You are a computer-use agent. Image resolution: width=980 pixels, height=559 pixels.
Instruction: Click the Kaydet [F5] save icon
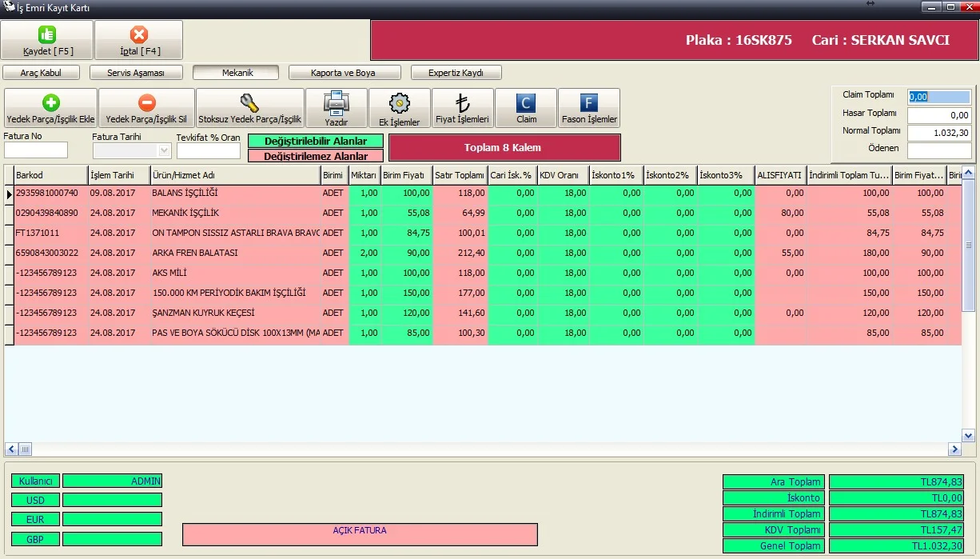(x=47, y=34)
